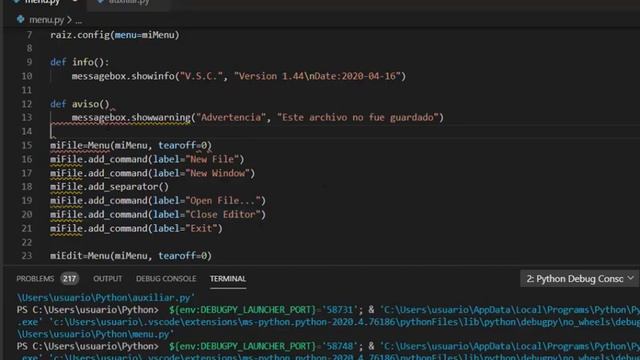The height and width of the screenshot is (360, 640).
Task: Click the messagebox.showwarning call on line 13
Action: click(258, 118)
